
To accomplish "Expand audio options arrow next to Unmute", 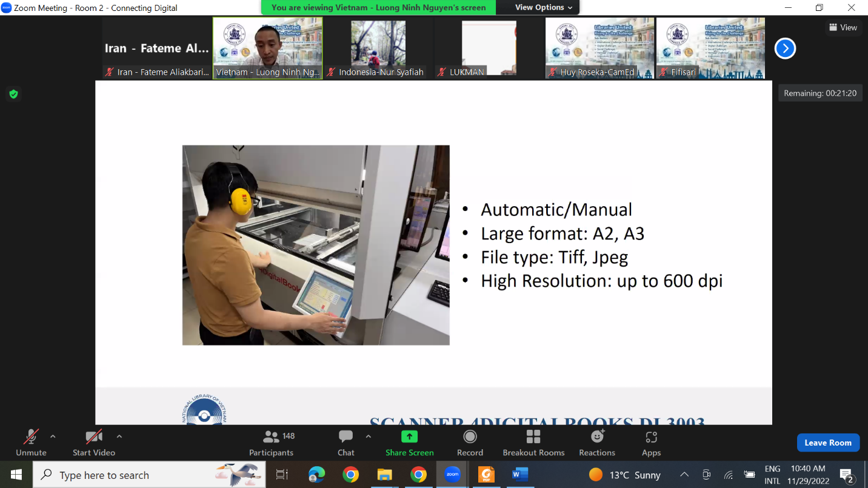I will 53,436.
